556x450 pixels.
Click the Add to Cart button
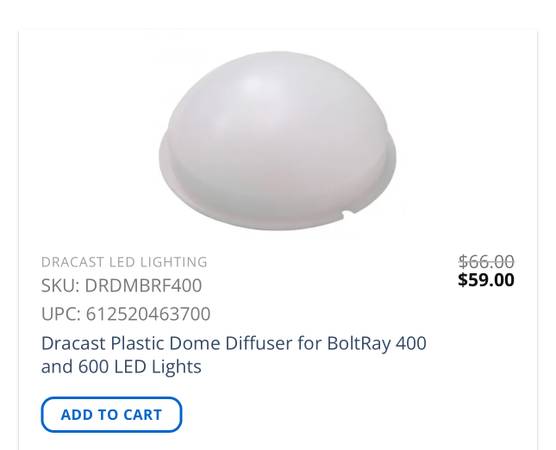point(111,414)
